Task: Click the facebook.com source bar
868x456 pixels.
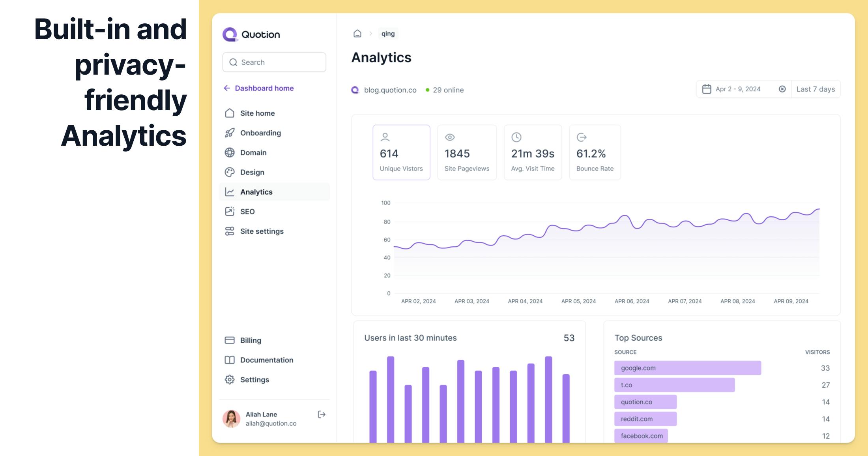Action: [641, 436]
